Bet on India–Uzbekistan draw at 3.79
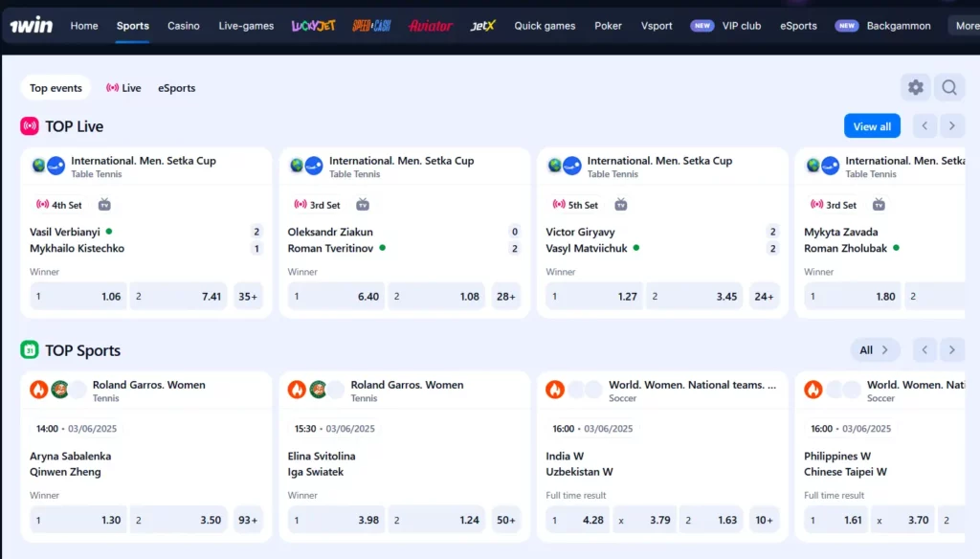 point(644,520)
